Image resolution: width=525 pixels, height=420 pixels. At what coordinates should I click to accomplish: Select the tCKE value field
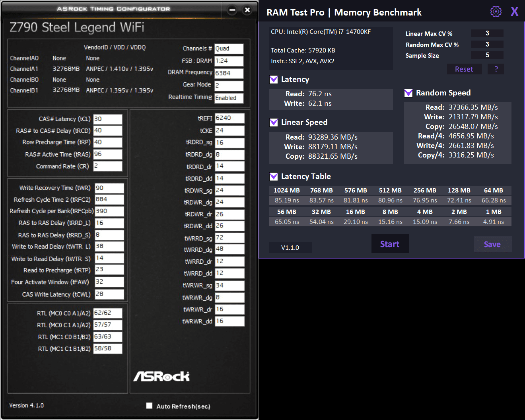229,131
